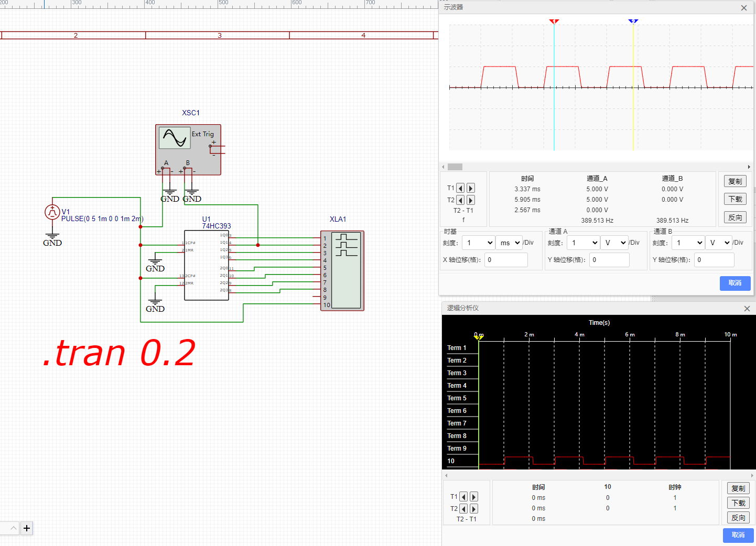Click the oscilloscope horizontal scrollbar thumb
The width and height of the screenshot is (756, 546).
(455, 167)
